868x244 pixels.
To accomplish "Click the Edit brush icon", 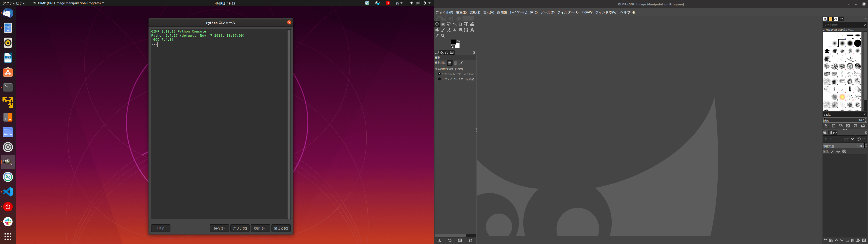I will pyautogui.click(x=826, y=126).
